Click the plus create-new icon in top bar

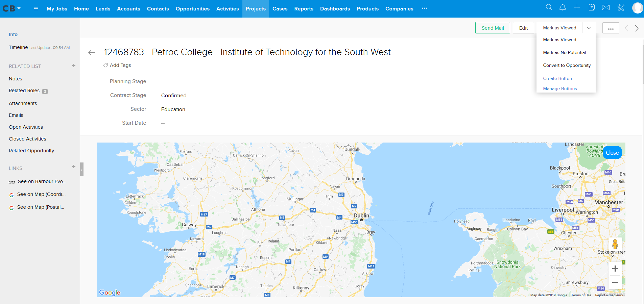click(x=577, y=7)
